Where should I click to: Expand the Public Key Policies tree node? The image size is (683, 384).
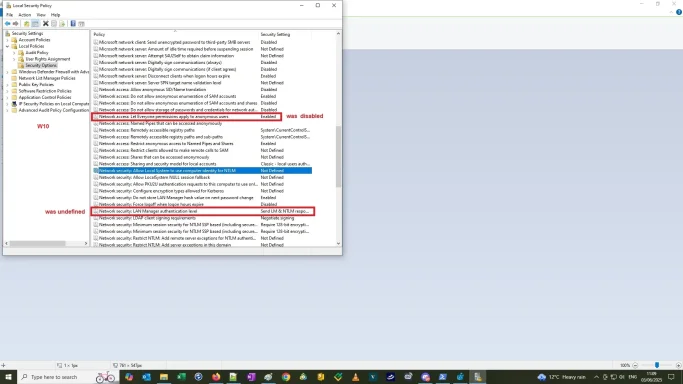pos(7,84)
